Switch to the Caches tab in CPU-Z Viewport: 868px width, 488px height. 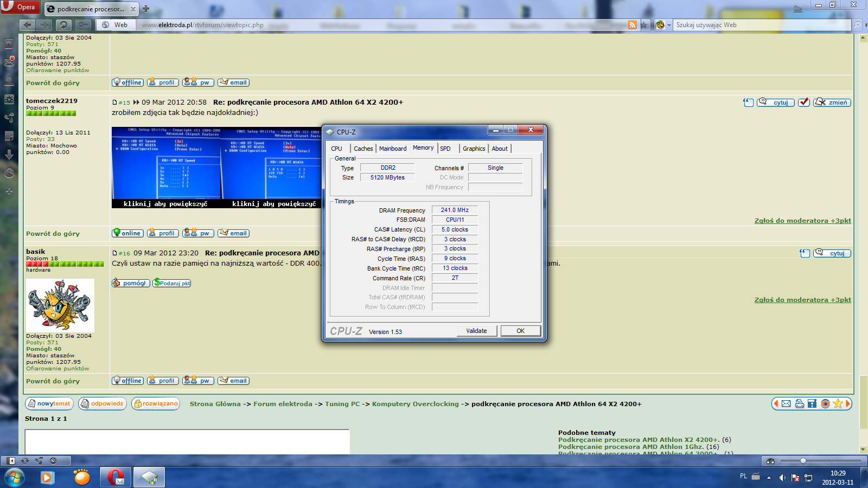pyautogui.click(x=363, y=149)
